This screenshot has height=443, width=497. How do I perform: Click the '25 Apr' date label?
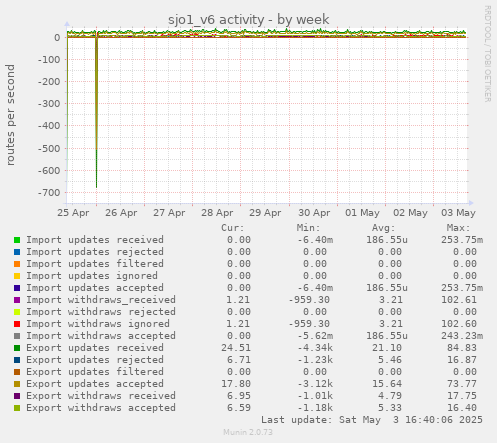click(73, 213)
